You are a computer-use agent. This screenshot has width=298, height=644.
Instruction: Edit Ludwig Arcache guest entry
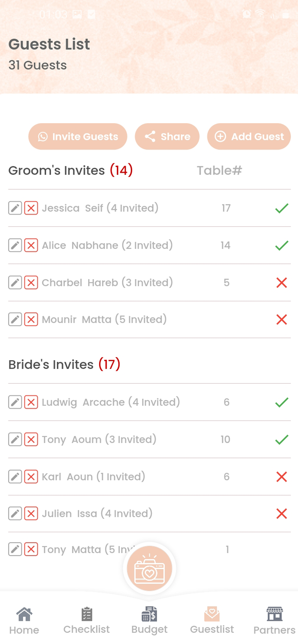click(x=15, y=402)
